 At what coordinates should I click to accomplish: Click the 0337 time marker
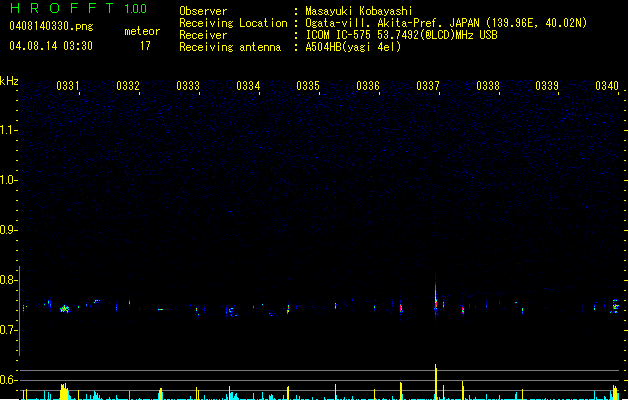point(428,86)
